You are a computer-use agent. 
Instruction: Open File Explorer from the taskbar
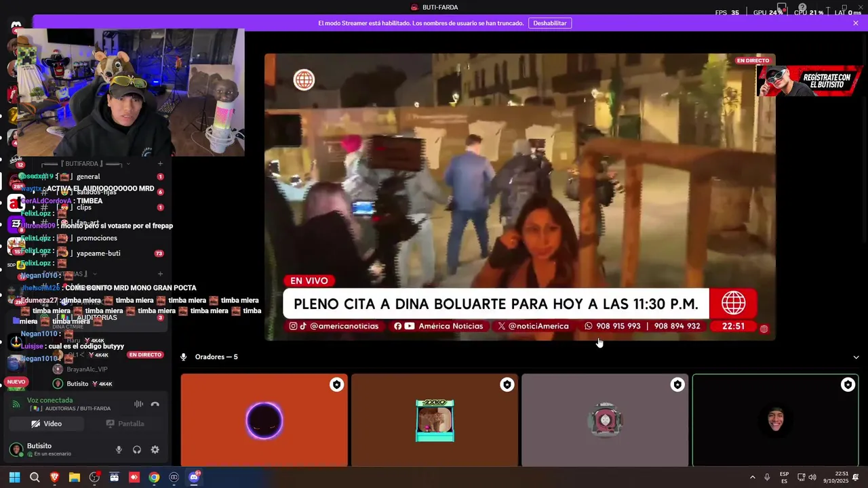[75, 477]
